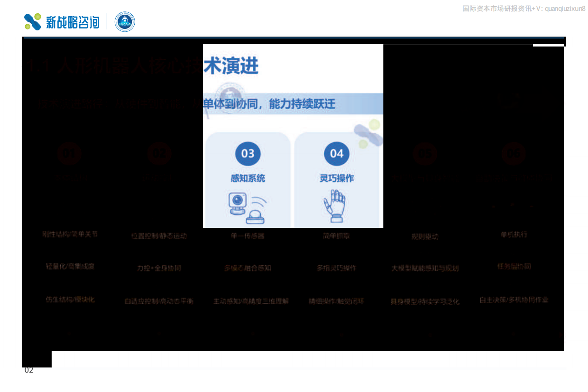Select the 力控+全身协同 text

[x=159, y=268]
